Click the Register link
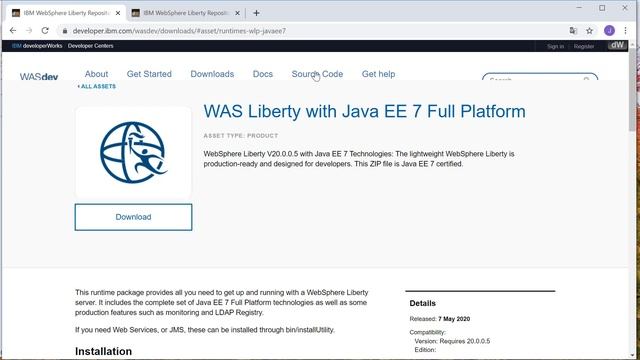This screenshot has width=640, height=360. pos(584,46)
